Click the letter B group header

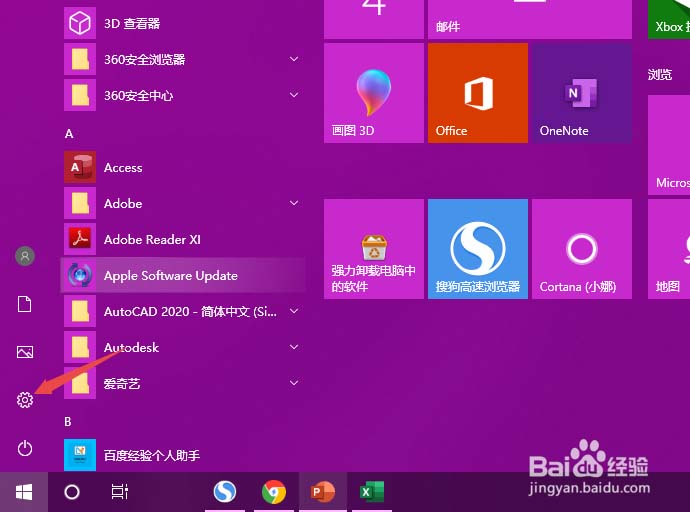pyautogui.click(x=68, y=422)
